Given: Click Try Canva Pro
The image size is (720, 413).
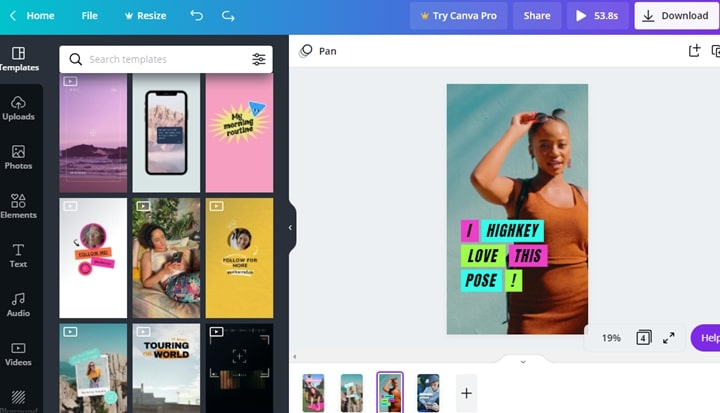Looking at the screenshot, I should (458, 16).
